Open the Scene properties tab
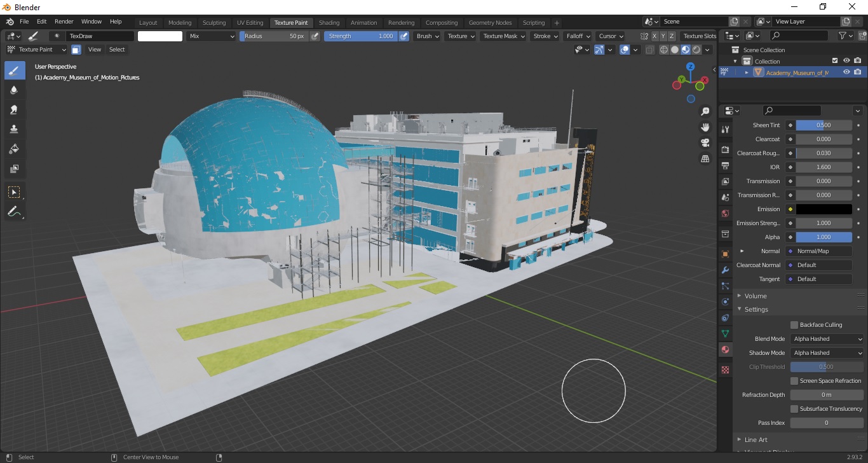Screen dimensions: 868x463 tap(725, 197)
